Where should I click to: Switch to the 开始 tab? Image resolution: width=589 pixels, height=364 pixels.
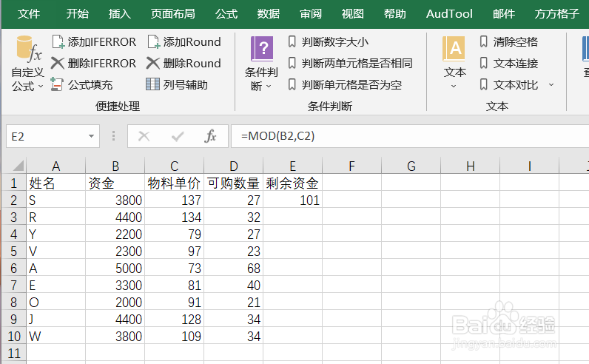pos(78,14)
